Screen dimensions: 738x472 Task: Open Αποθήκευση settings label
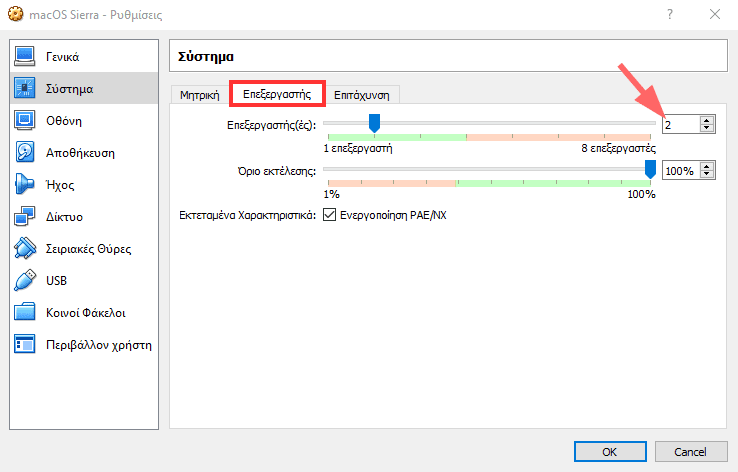pyautogui.click(x=80, y=153)
